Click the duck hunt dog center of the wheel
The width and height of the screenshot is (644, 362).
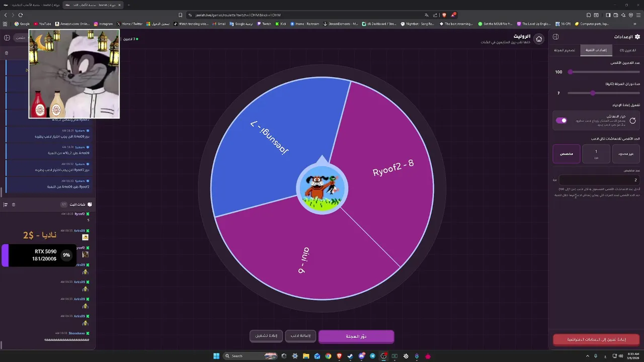click(322, 188)
